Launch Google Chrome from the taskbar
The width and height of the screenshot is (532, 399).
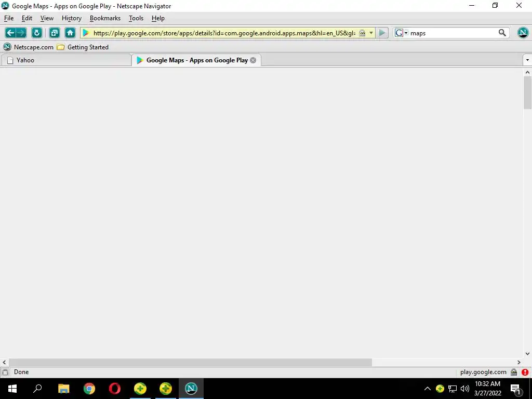coord(89,389)
